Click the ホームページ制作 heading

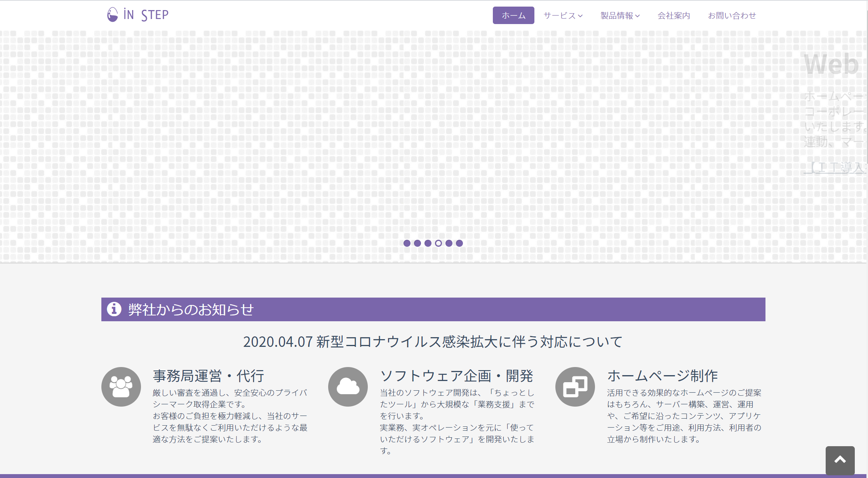663,376
